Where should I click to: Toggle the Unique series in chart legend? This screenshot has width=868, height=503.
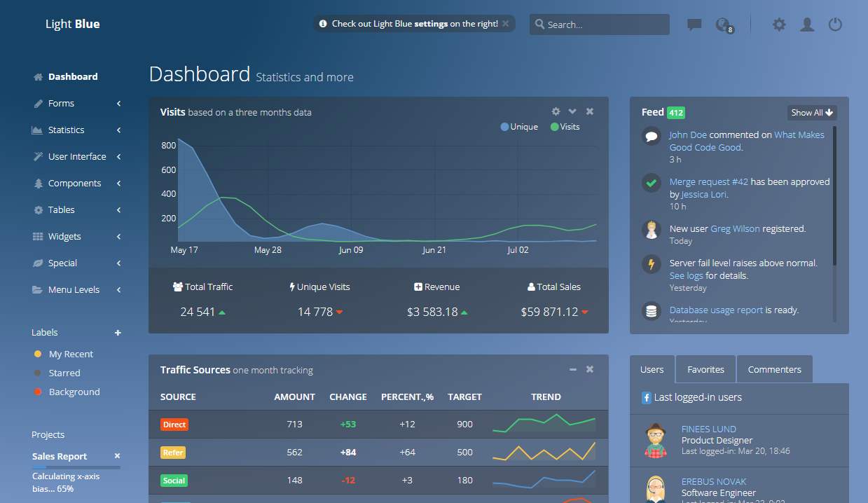(x=519, y=127)
